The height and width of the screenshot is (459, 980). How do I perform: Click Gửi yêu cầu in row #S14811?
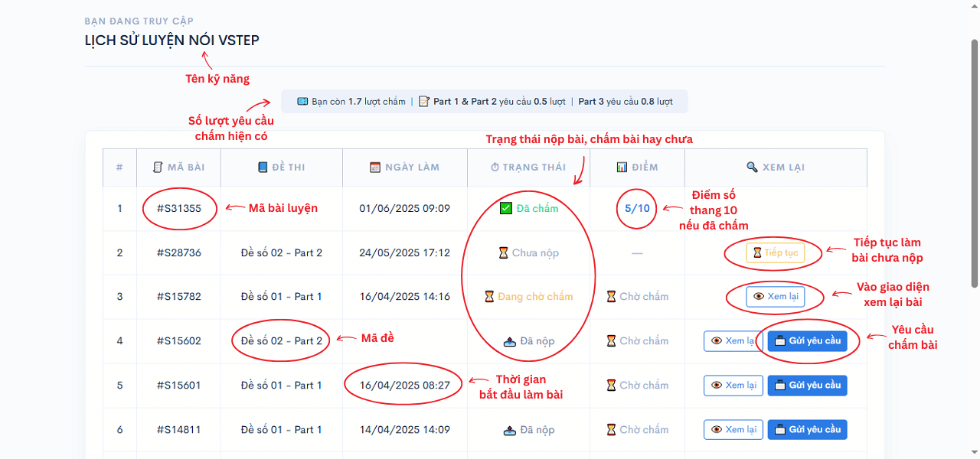(807, 429)
